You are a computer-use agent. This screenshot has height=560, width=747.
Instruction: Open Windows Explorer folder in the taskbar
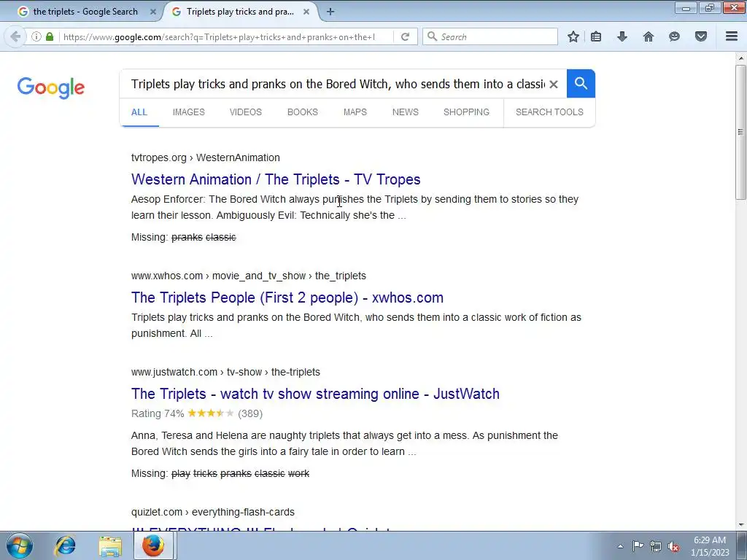pyautogui.click(x=110, y=546)
